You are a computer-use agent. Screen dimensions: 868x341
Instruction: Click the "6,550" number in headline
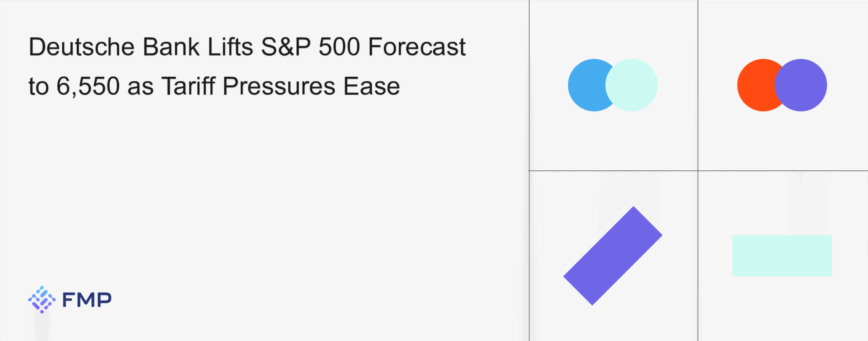[88, 87]
